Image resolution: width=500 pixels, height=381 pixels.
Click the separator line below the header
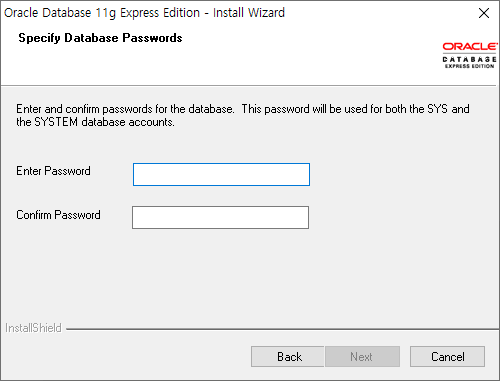pos(248,86)
